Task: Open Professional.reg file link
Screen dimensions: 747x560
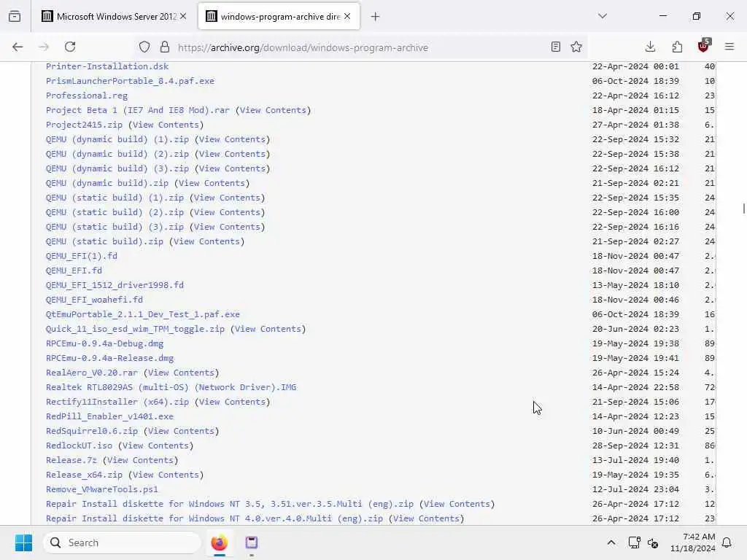Action: pyautogui.click(x=87, y=96)
